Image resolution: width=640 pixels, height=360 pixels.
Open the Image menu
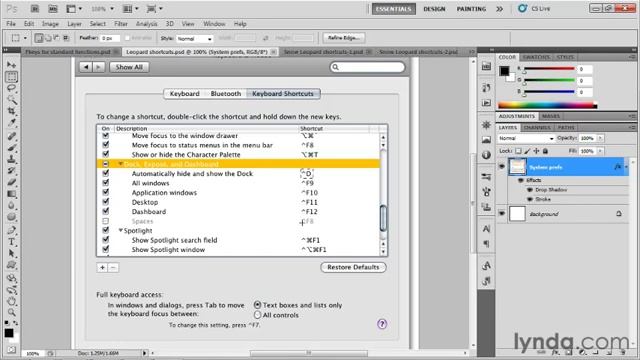[50, 24]
